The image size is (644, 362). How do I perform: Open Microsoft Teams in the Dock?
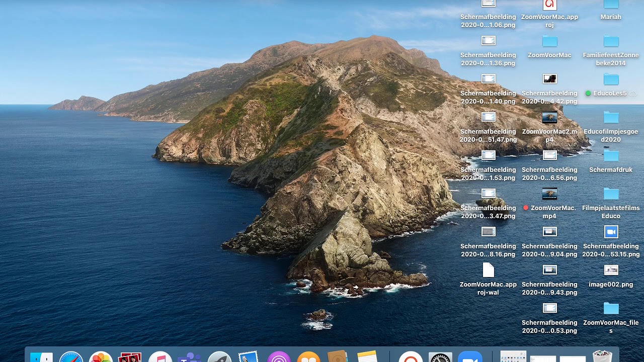pos(190,357)
